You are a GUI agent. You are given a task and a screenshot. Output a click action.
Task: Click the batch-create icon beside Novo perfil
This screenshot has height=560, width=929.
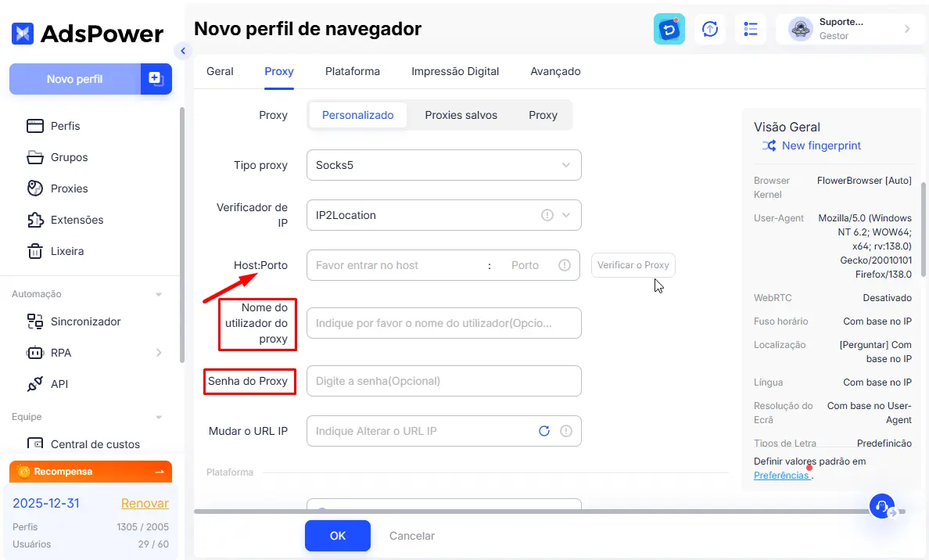coord(156,79)
